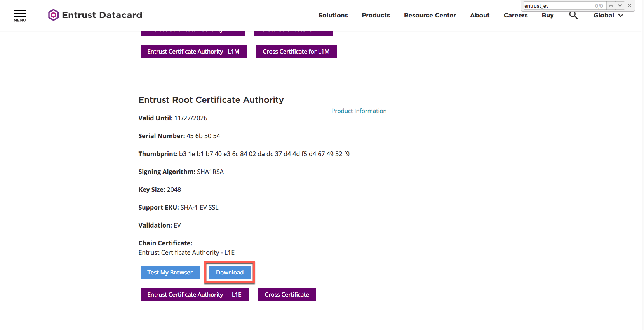
Task: Open the Careers menu item
Action: click(515, 15)
